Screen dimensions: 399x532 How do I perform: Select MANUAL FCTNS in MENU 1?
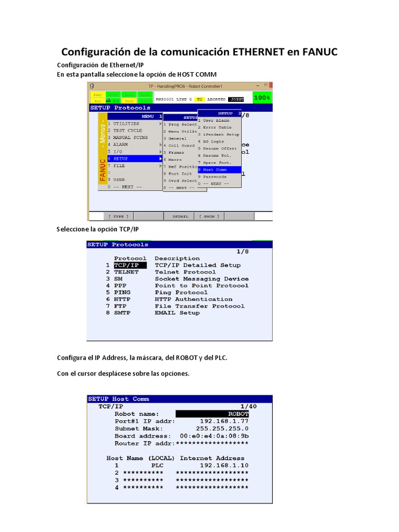click(x=130, y=138)
